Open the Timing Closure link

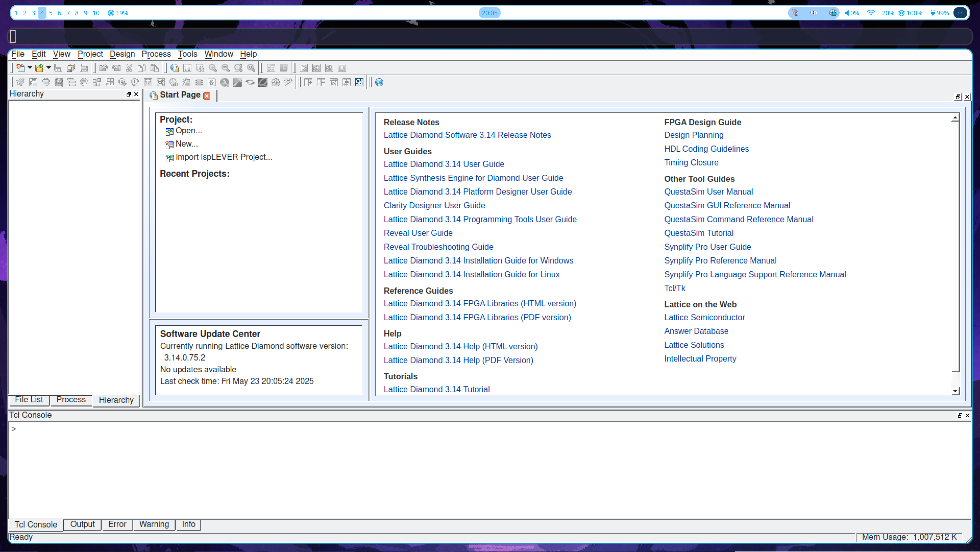[x=691, y=163]
